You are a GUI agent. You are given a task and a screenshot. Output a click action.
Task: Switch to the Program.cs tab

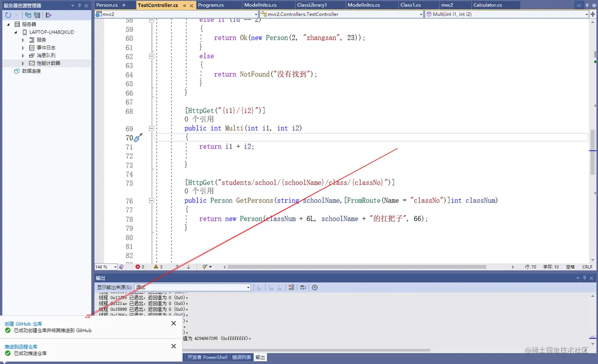211,5
